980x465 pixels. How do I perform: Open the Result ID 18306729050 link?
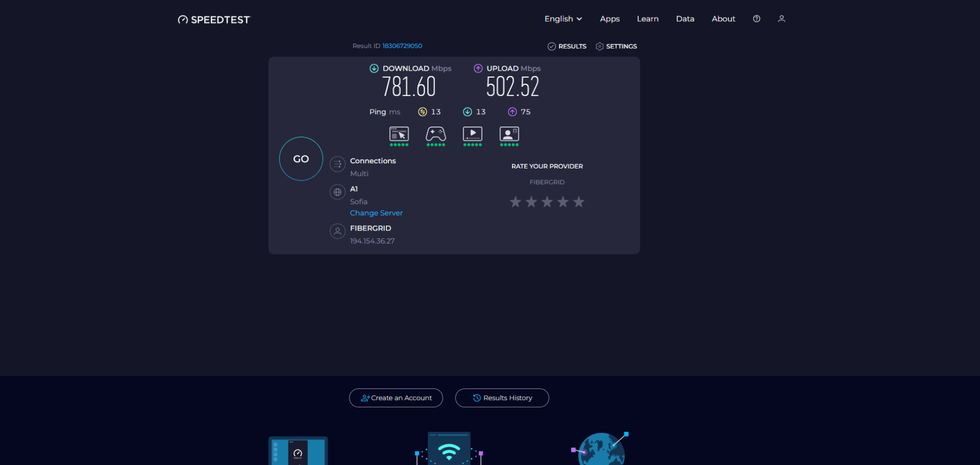(x=402, y=45)
